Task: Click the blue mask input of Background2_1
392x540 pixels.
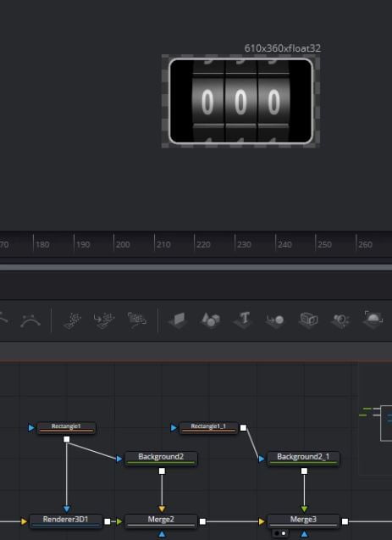Action: (262, 459)
